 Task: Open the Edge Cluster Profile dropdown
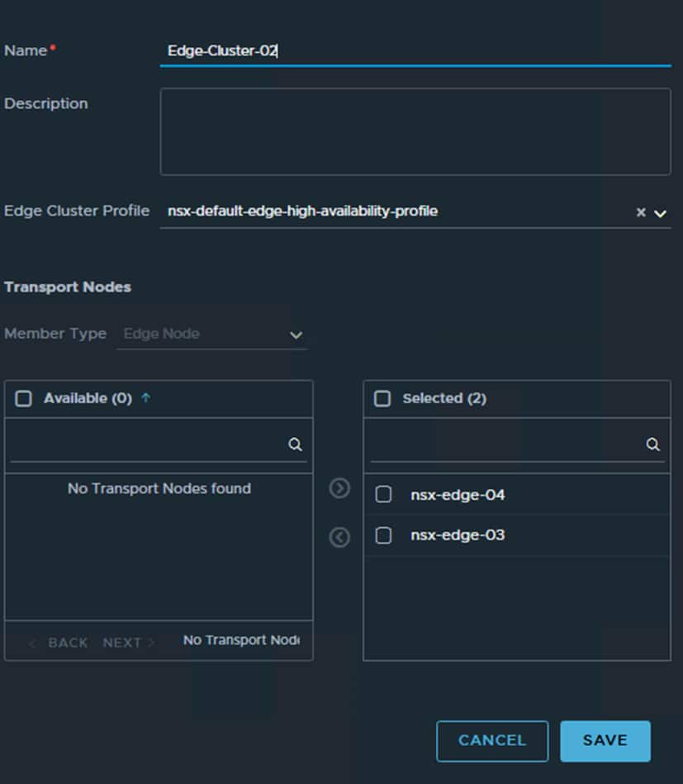coord(660,213)
